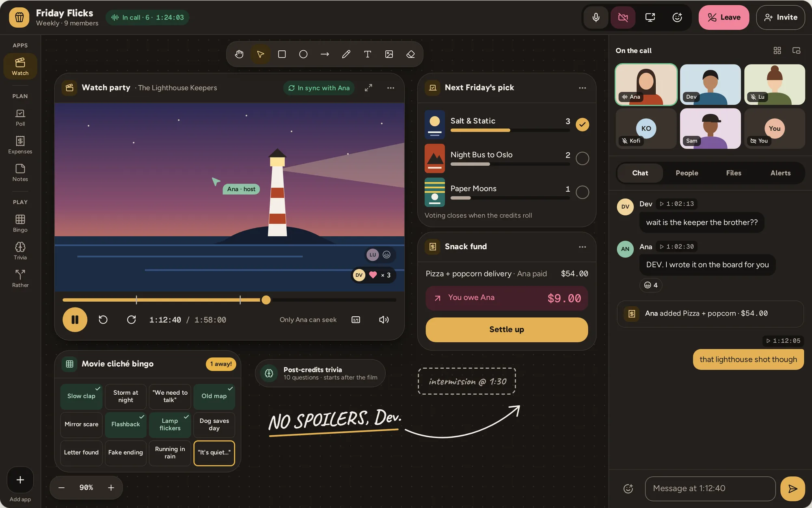
Task: Open the Watch app in sidebar
Action: pyautogui.click(x=20, y=66)
